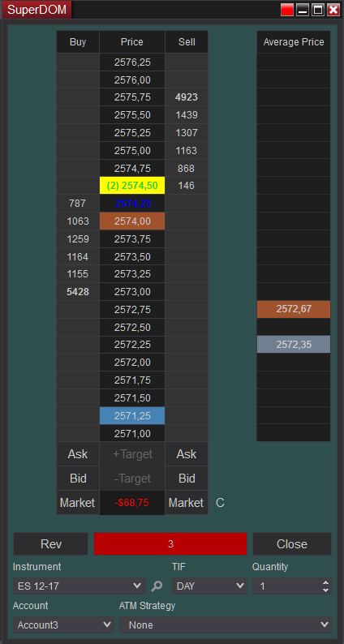344x644 pixels.
Task: Click the Buy cell showing 5428
Action: (78, 292)
